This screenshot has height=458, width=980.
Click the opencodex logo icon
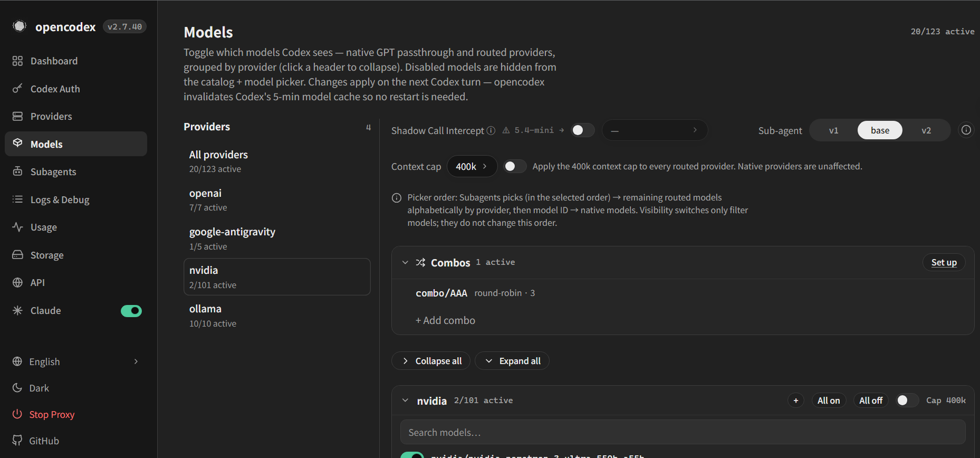pos(20,26)
